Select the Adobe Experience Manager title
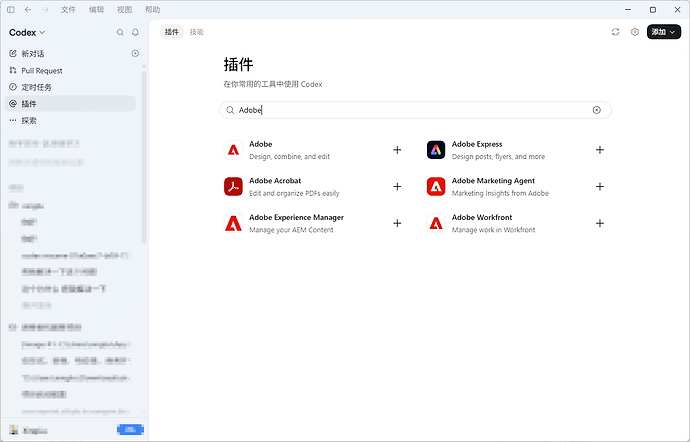The image size is (690, 442). click(x=297, y=217)
